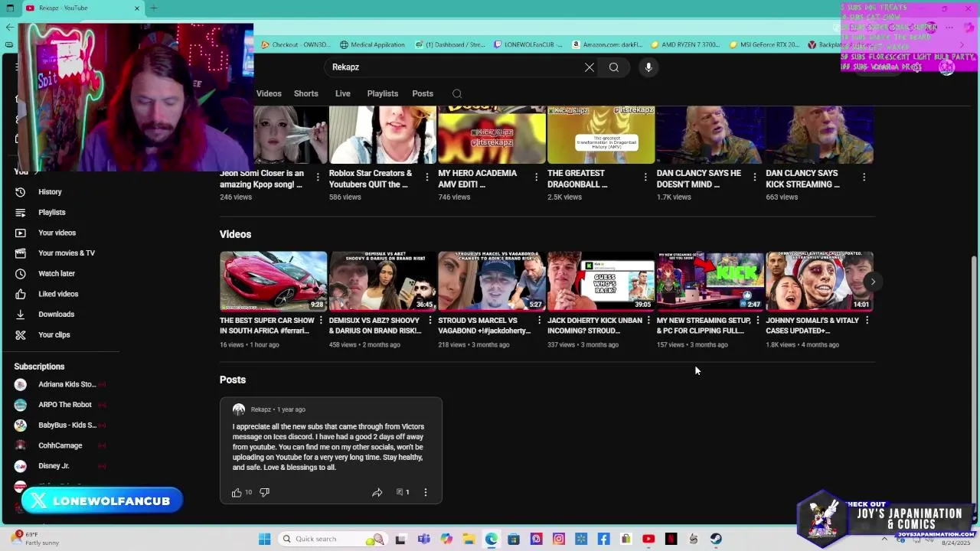Select the Rekapz - YouTube browser tab
This screenshot has height=551, width=980.
click(82, 8)
